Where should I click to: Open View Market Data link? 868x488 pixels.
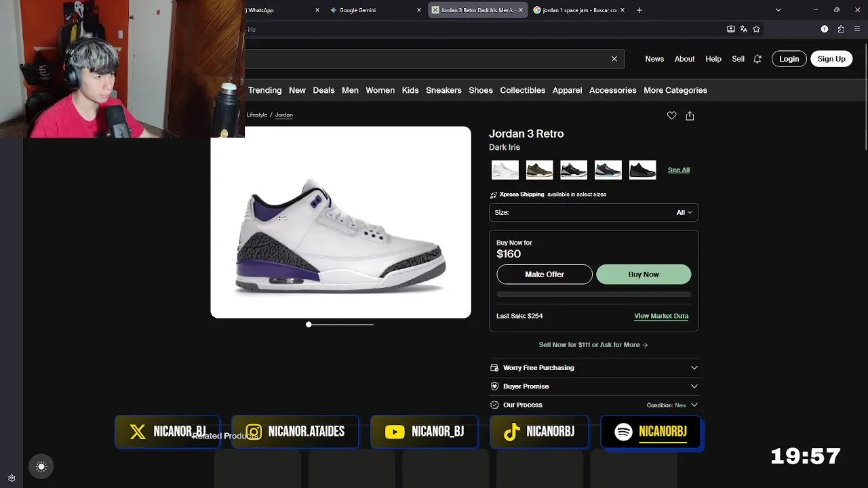pos(661,316)
